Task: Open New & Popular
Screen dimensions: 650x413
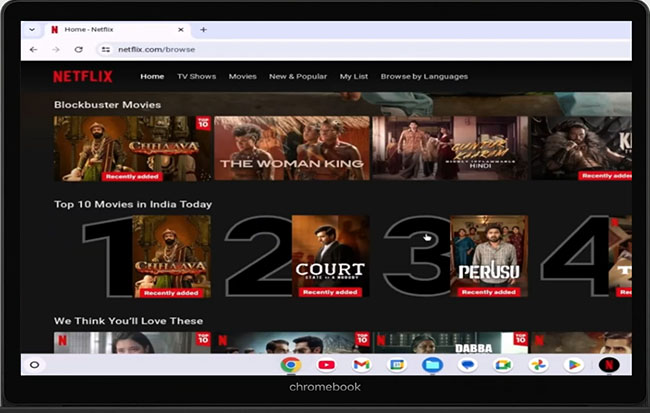Action: click(298, 76)
